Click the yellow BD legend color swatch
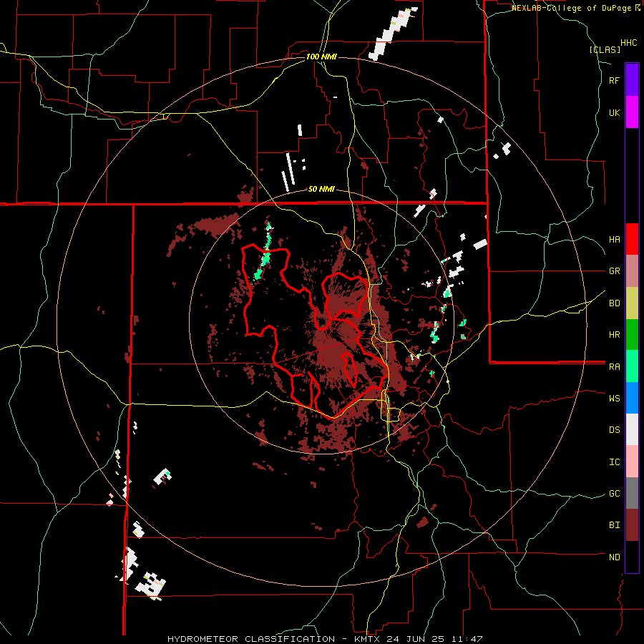644x644 pixels. click(632, 303)
